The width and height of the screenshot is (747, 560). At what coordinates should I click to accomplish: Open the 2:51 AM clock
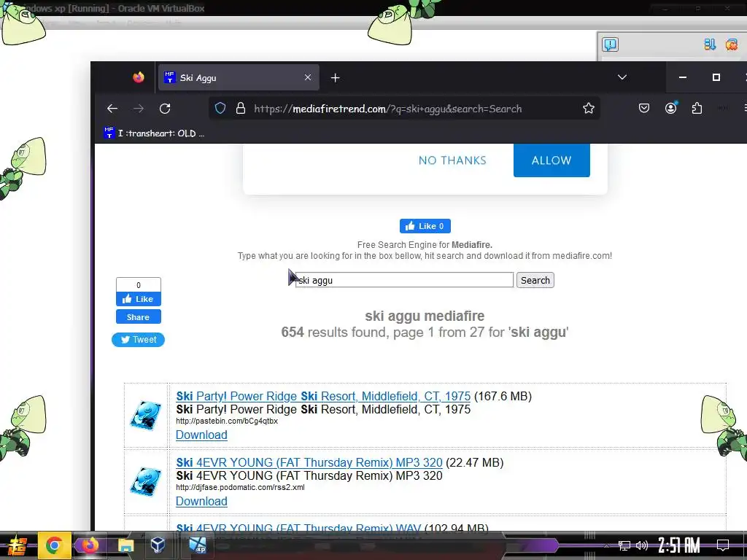coord(679,545)
